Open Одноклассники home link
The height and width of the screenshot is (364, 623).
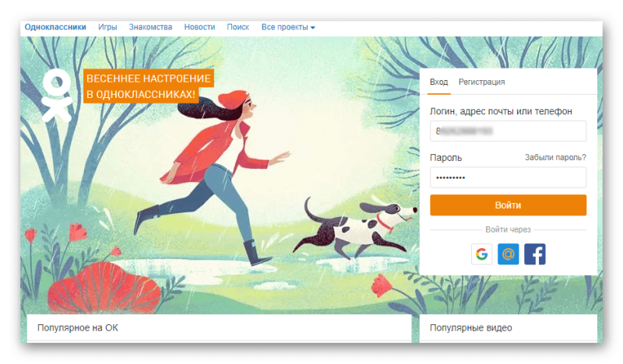pyautogui.click(x=55, y=27)
